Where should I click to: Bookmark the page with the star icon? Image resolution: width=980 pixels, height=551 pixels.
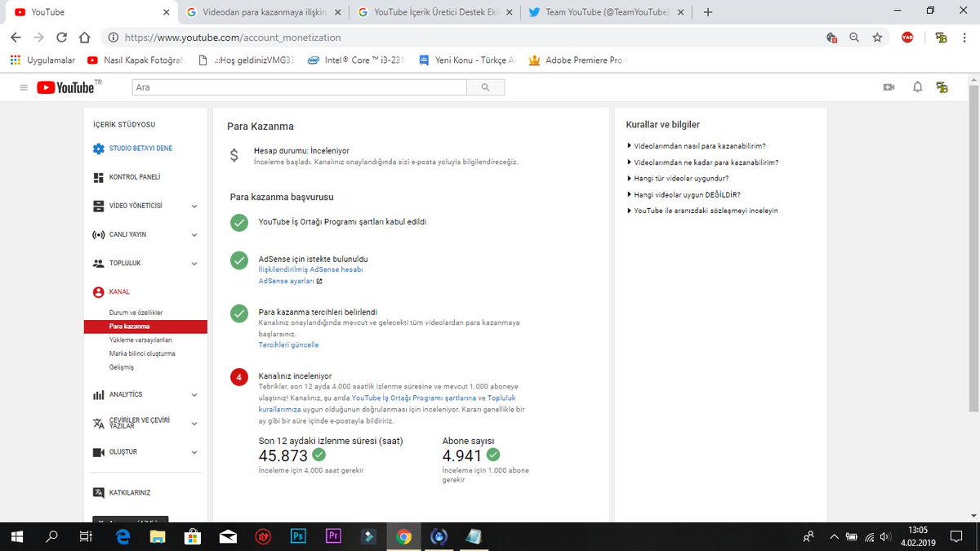[x=877, y=38]
